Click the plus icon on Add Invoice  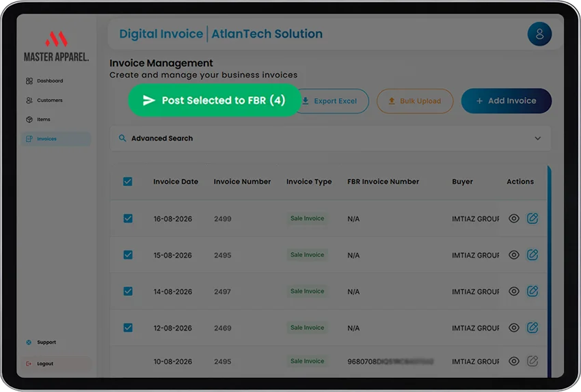(x=479, y=101)
